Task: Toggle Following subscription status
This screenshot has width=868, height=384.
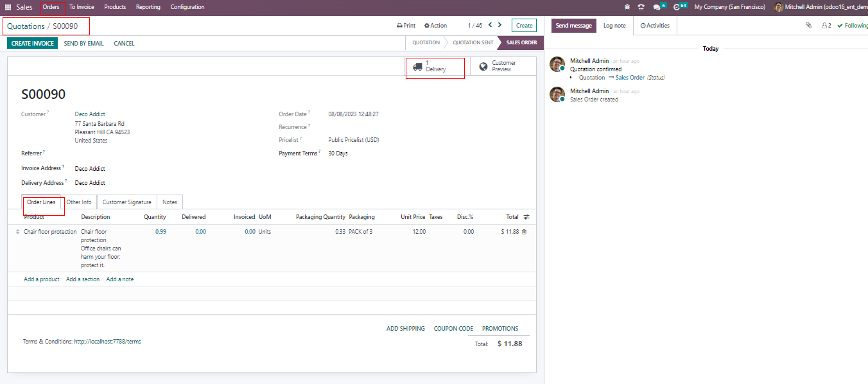Action: [x=852, y=26]
